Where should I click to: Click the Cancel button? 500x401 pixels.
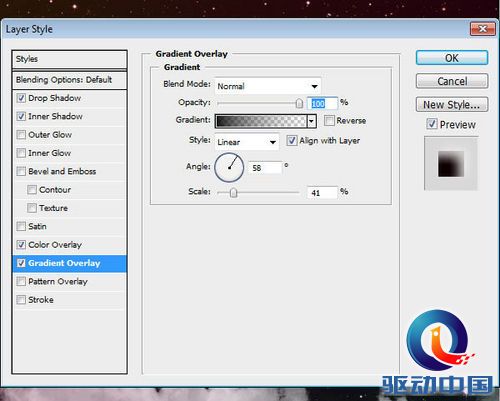pyautogui.click(x=452, y=81)
